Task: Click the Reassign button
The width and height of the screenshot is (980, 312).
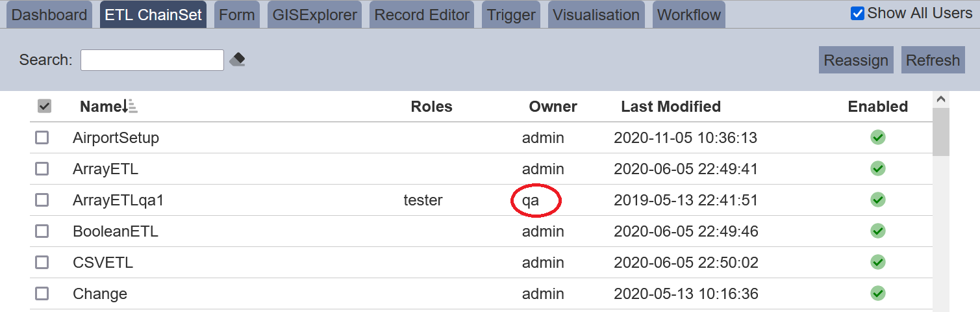Action: 856,60
